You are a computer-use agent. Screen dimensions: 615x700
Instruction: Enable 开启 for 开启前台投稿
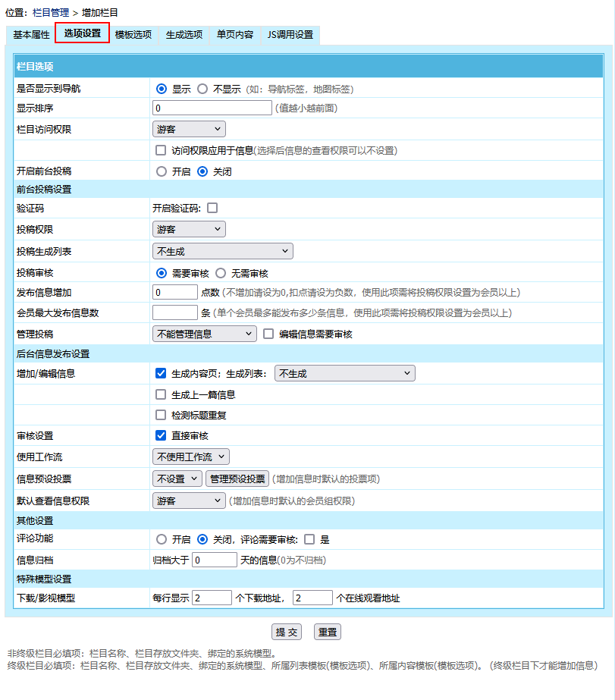[x=161, y=171]
